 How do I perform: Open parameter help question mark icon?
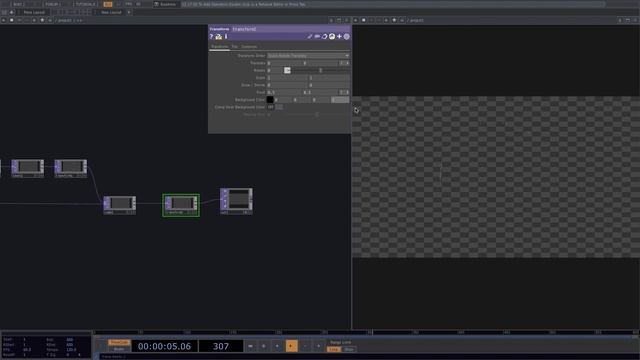click(x=211, y=37)
